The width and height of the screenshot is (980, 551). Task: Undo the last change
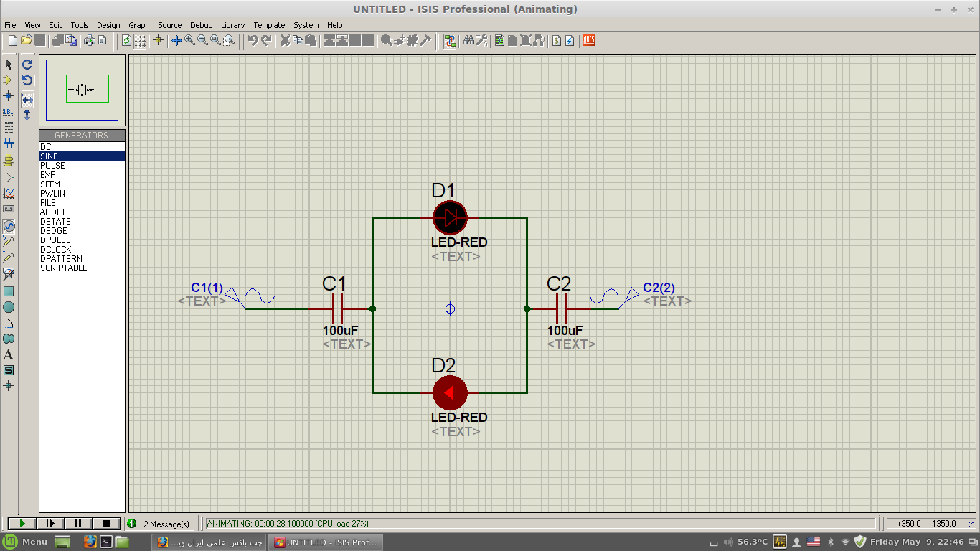[x=253, y=40]
